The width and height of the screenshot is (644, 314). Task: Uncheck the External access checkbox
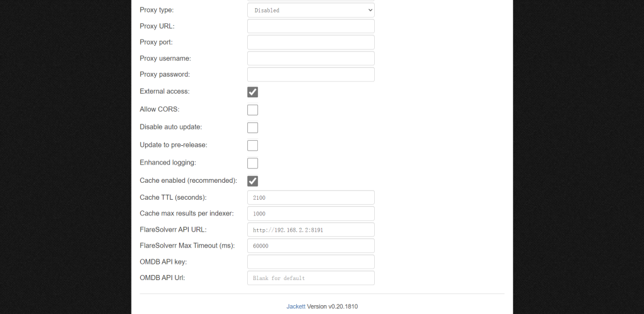coord(252,92)
